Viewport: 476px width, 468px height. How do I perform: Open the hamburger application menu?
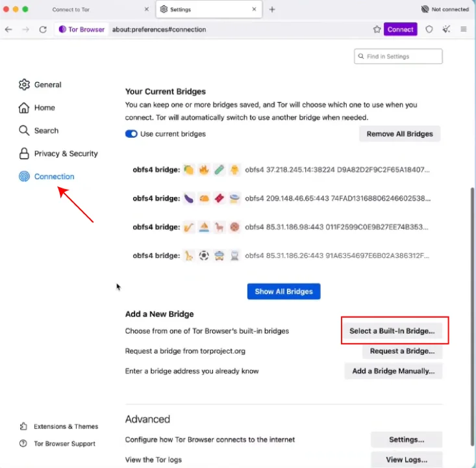pos(463,29)
